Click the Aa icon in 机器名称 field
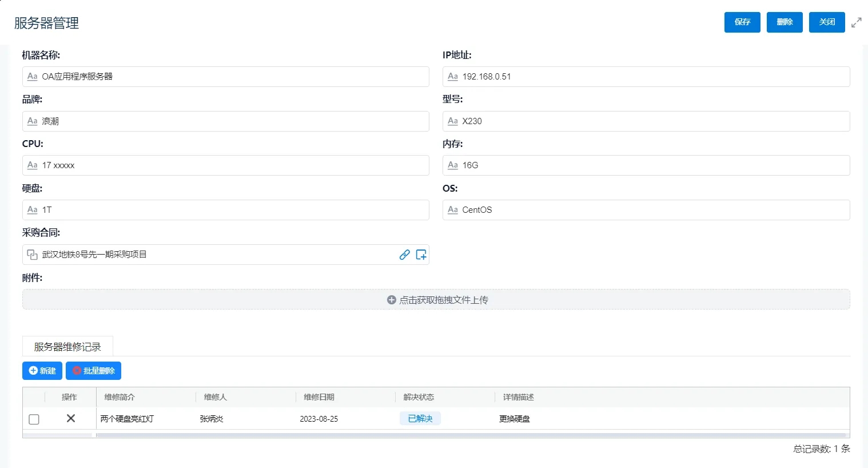Screen dimensions: 868x468 point(33,77)
